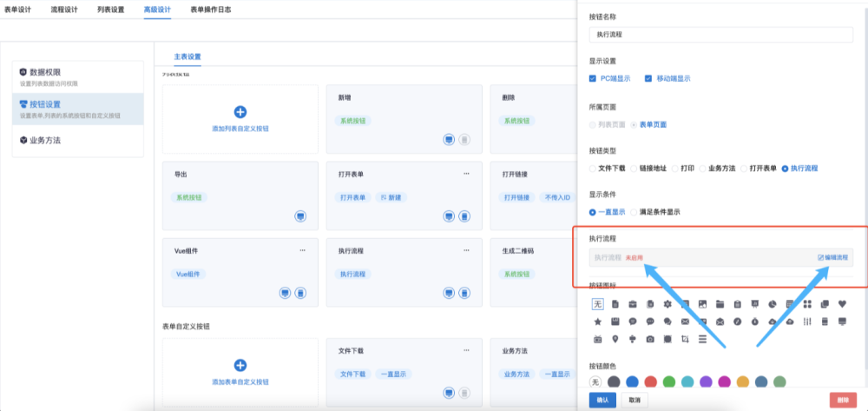868x411 pixels.
Task: Choose the map pin location icon
Action: [615, 339]
